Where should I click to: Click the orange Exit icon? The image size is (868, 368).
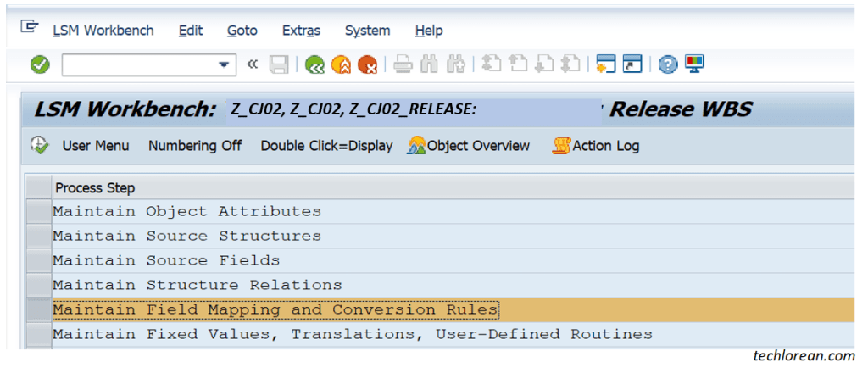pyautogui.click(x=341, y=65)
